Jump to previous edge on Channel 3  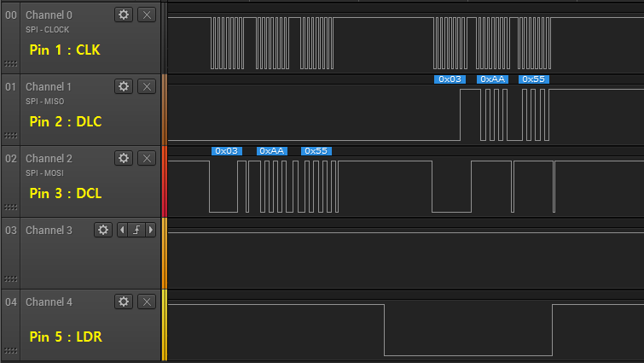tap(121, 230)
